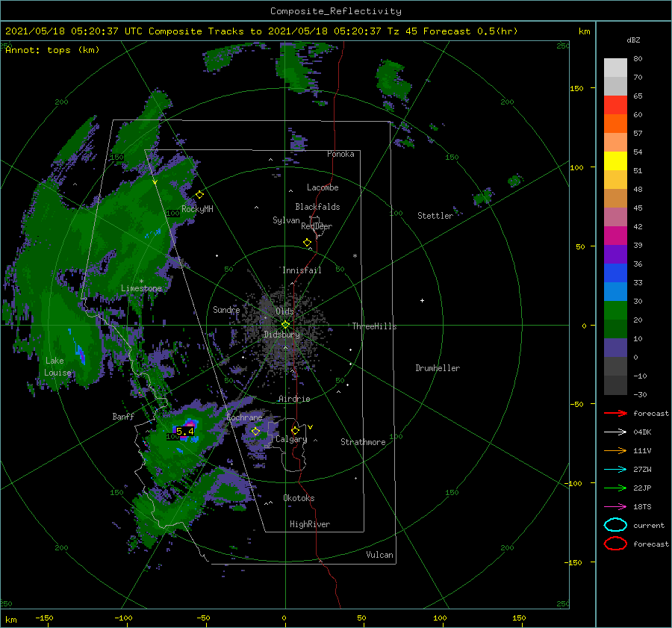Click the cyan current ellipse legend icon

(615, 525)
